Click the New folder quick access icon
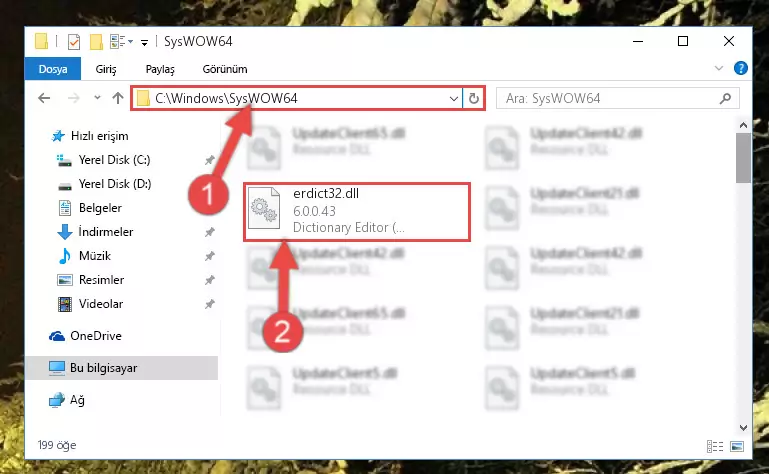Image resolution: width=769 pixels, height=474 pixels. (96, 42)
